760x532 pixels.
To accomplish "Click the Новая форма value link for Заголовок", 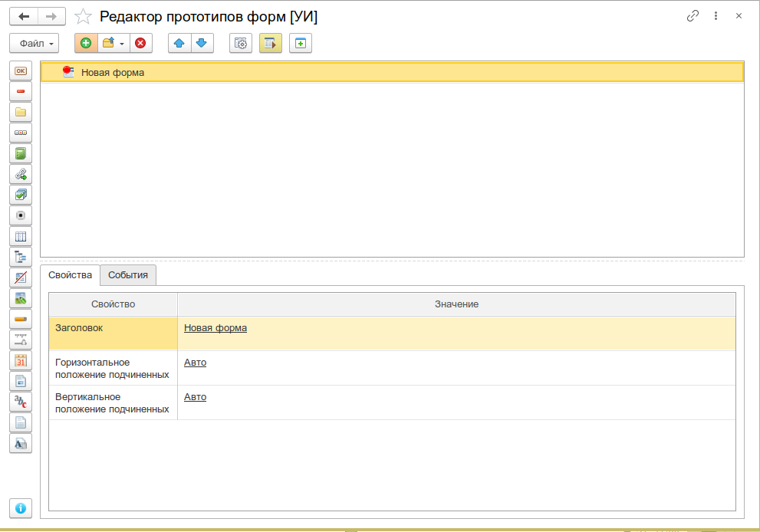I will point(215,328).
